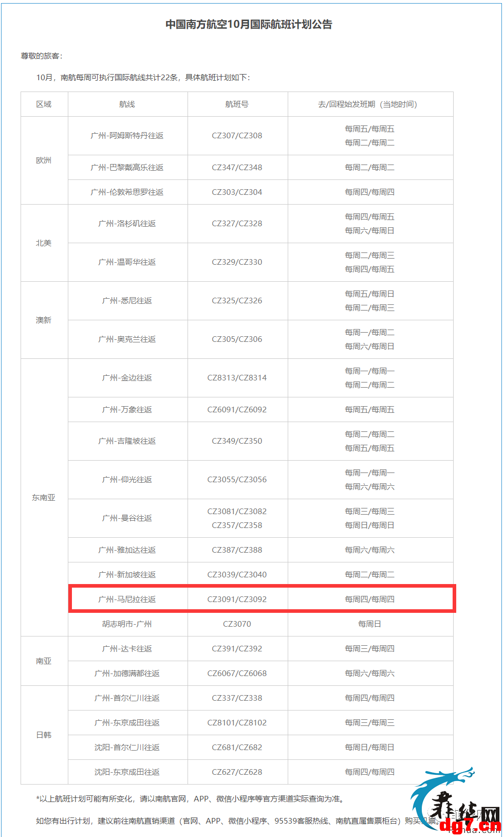Image resolution: width=504 pixels, height=837 pixels.
Task: Click flight number "CZ3039/CZ3040"
Action: coord(237,575)
